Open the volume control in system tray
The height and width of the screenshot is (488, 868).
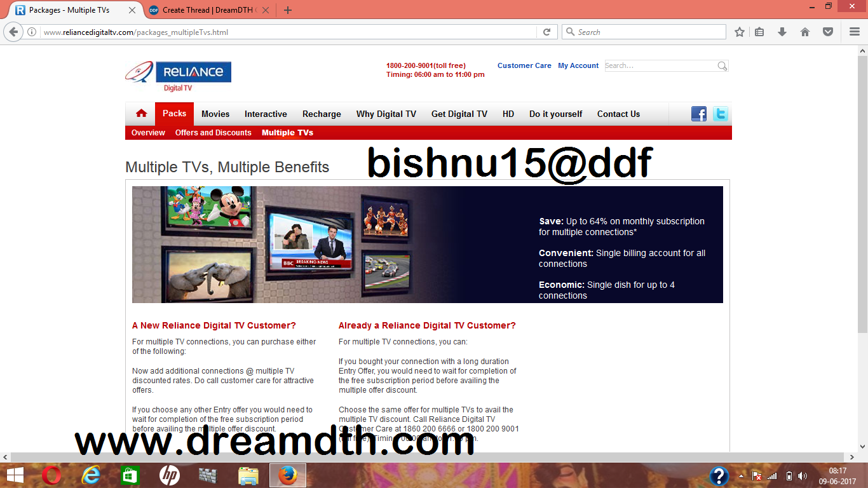coord(803,476)
